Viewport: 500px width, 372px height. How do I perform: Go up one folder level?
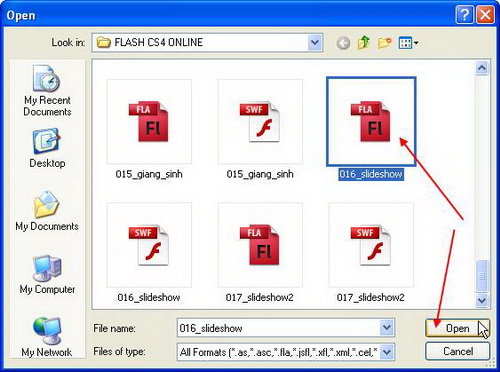click(x=364, y=43)
